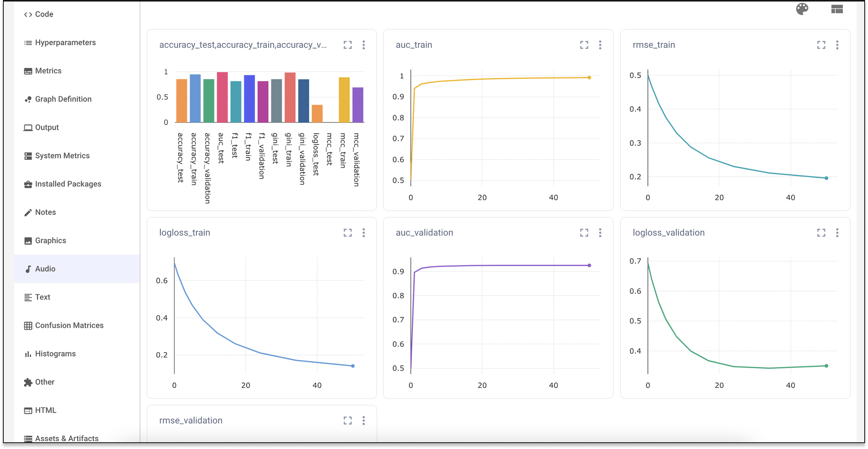Click the Audio music note icon
Image resolution: width=868 pixels, height=449 pixels.
click(28, 269)
